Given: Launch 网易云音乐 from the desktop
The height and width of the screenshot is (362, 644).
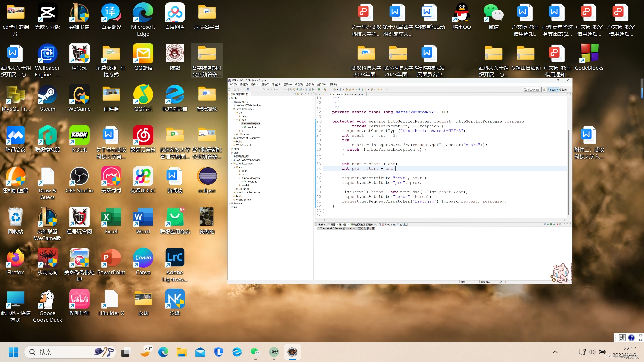Looking at the screenshot, I should 143,139.
